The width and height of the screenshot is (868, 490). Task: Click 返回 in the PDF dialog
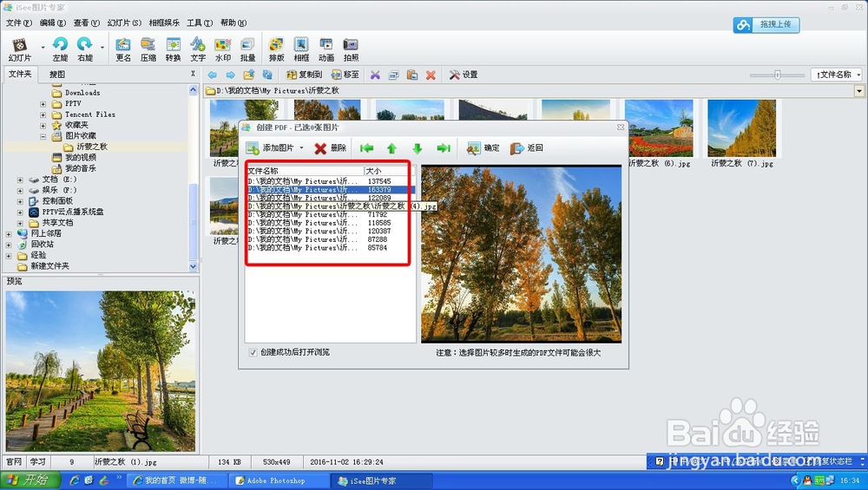tap(527, 147)
